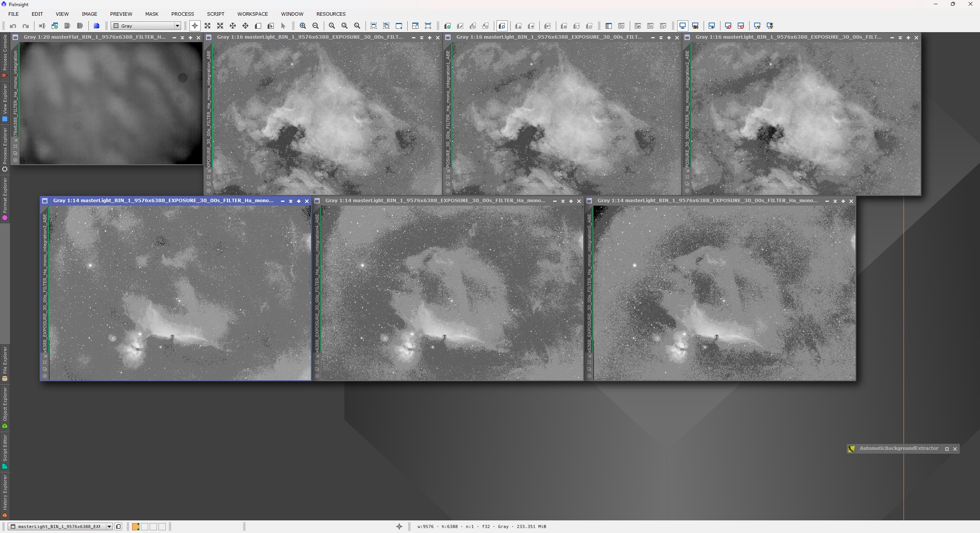
Task: Click the first monitor icon with red X
Action: pyautogui.click(x=728, y=26)
